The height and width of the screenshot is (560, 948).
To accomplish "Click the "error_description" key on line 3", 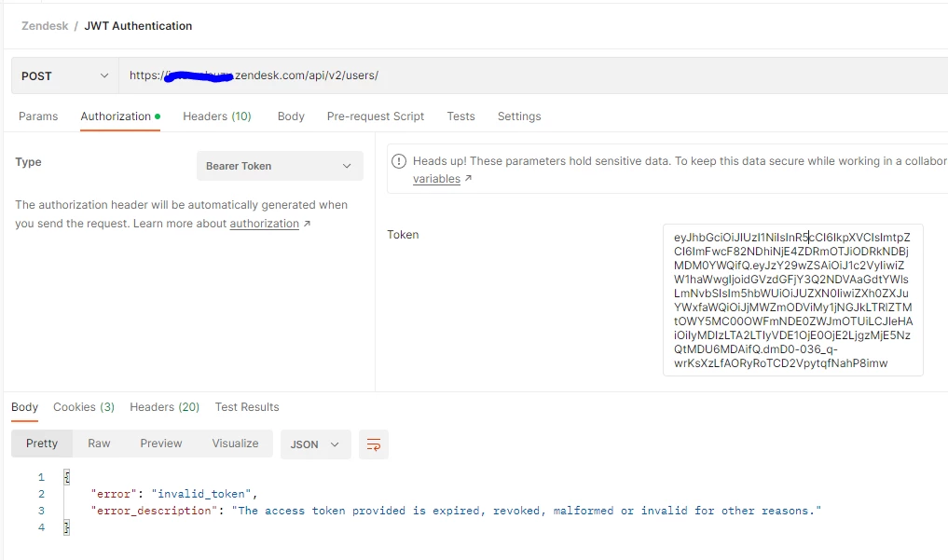I will pos(154,511).
